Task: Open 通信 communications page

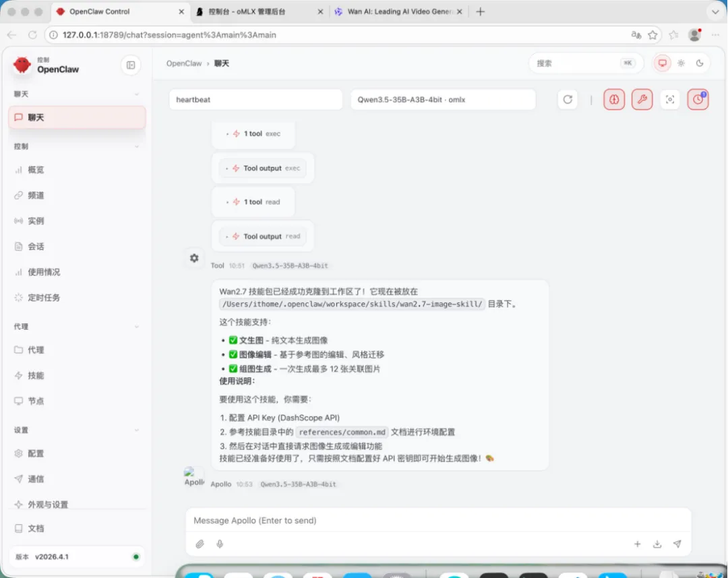Action: 77,479
